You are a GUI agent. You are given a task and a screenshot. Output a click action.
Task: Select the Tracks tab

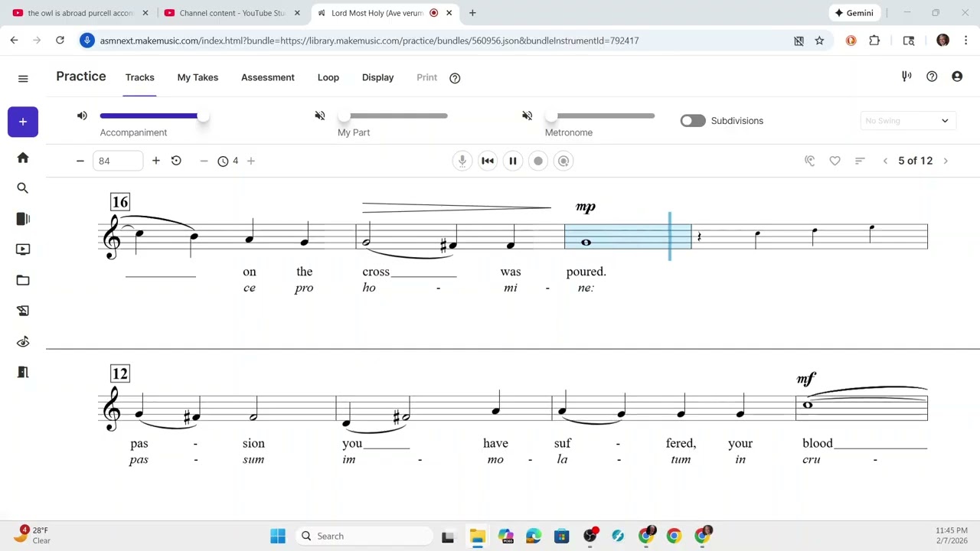point(140,77)
